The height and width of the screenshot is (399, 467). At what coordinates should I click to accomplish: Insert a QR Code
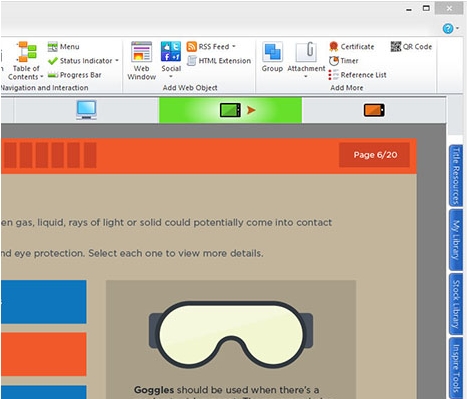click(411, 47)
